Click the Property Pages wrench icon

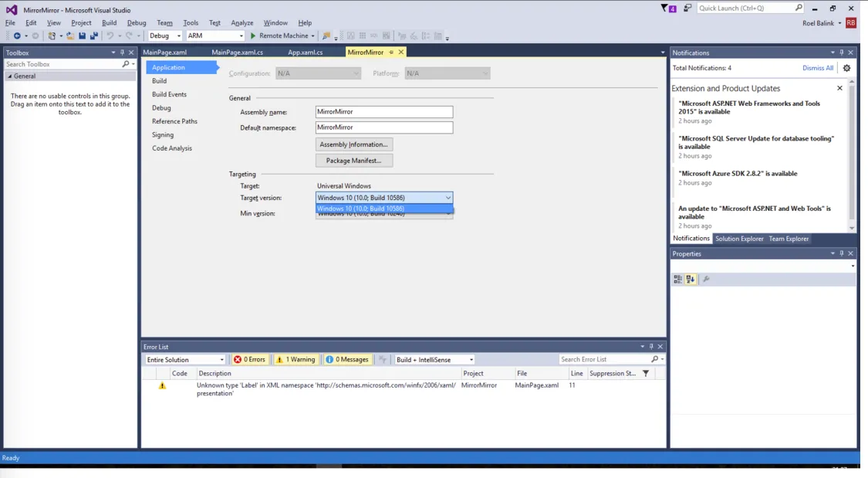(706, 280)
